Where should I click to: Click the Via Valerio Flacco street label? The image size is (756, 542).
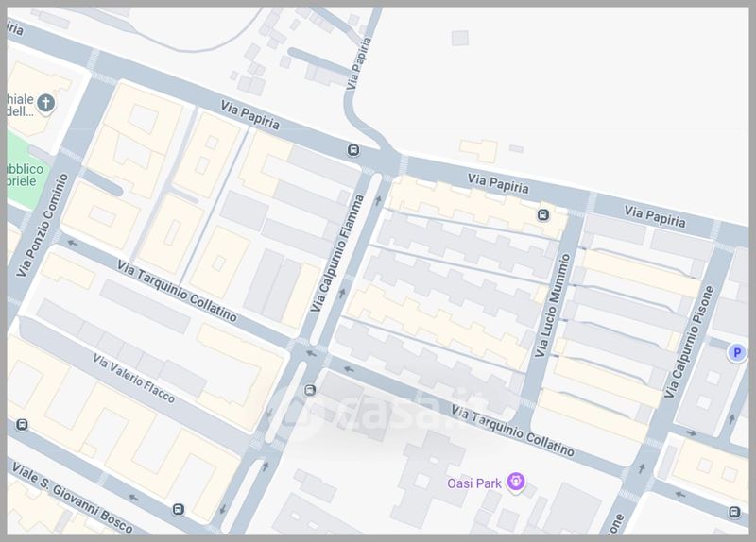click(133, 379)
